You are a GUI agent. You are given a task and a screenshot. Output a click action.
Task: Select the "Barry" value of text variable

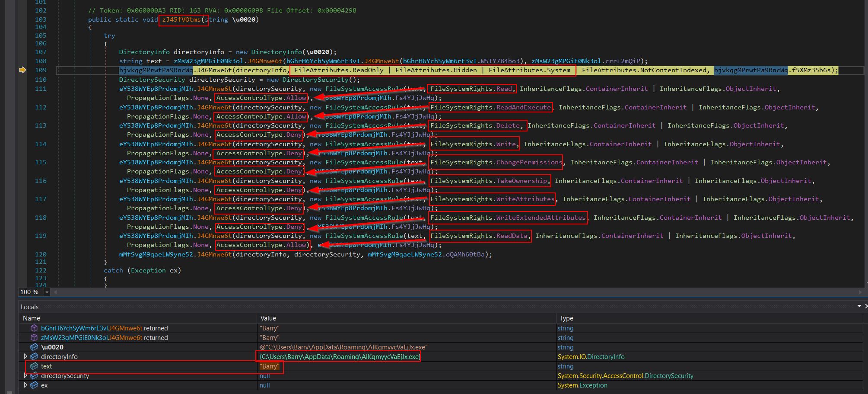[270, 366]
